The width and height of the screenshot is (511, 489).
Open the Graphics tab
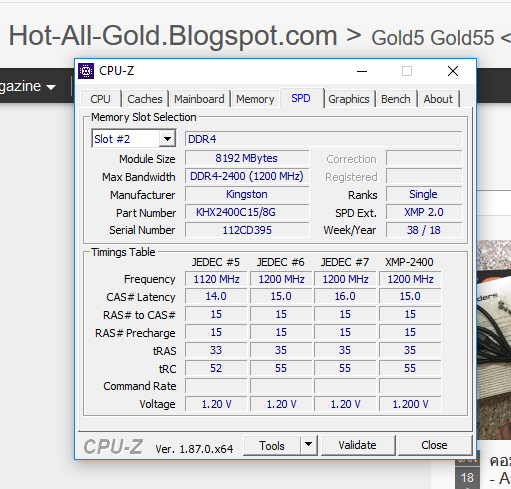point(349,99)
